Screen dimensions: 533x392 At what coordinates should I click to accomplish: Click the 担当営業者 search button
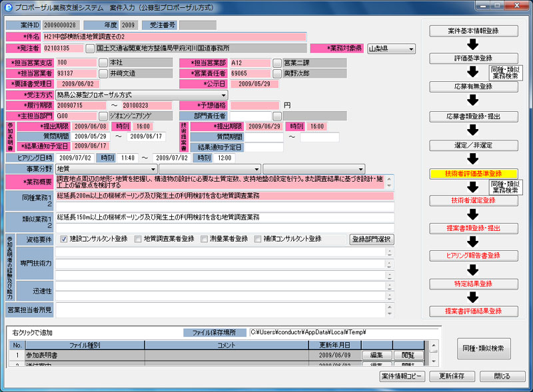(x=103, y=73)
